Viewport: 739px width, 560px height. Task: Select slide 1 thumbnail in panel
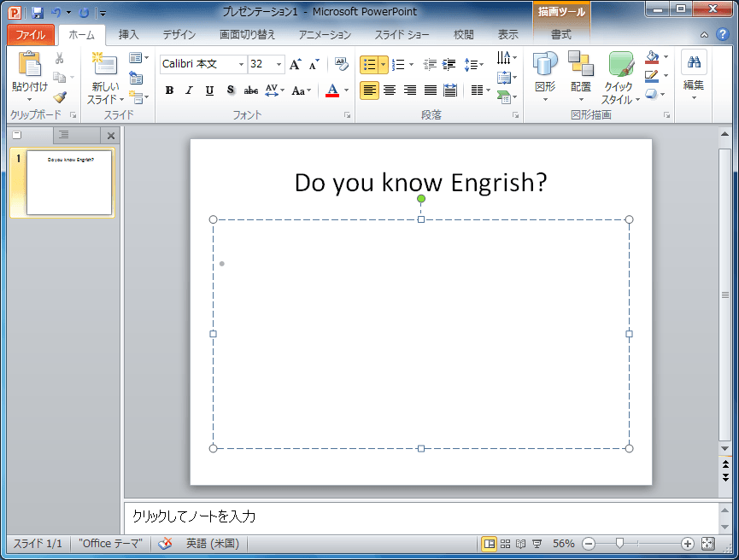[x=68, y=183]
